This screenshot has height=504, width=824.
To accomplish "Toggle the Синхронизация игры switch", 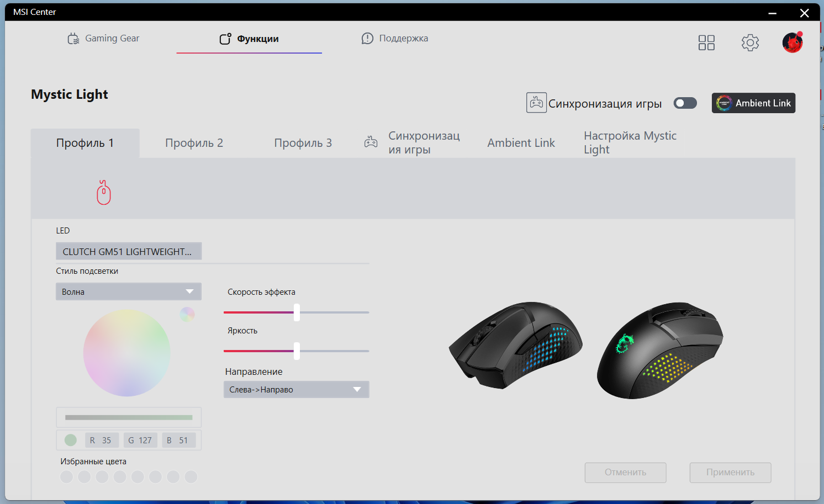I will [x=685, y=103].
